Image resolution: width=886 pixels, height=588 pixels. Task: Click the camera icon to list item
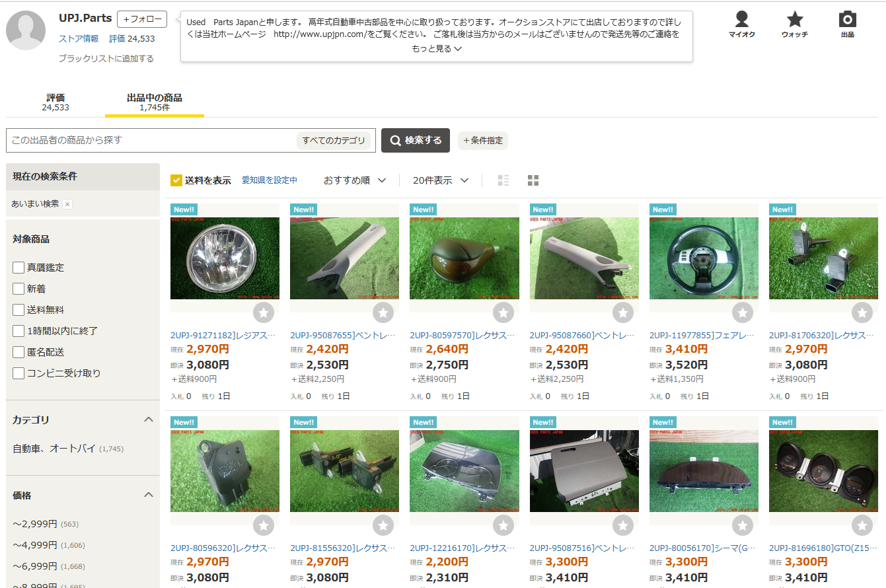pyautogui.click(x=848, y=24)
